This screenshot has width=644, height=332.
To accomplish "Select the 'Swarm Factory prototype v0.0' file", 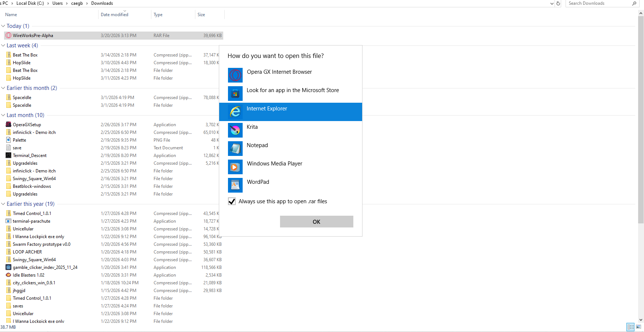I will tap(41, 244).
